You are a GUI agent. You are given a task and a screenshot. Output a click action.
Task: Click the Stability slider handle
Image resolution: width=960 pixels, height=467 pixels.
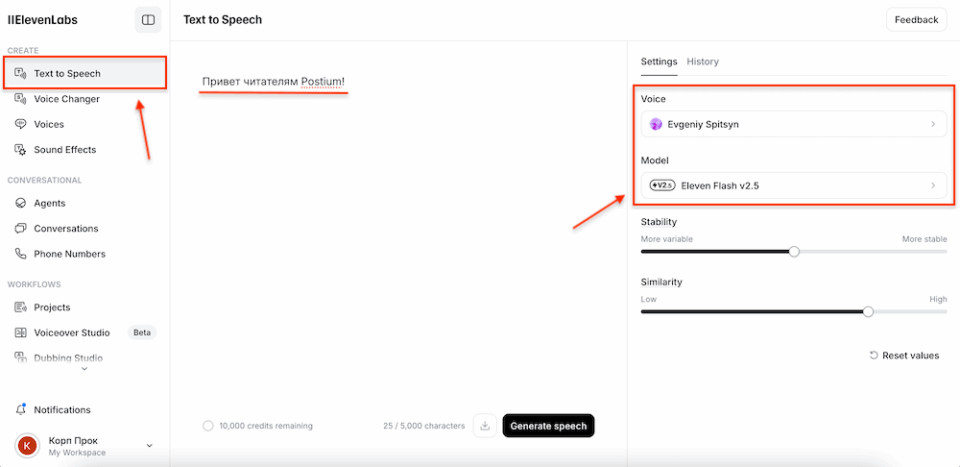(794, 252)
